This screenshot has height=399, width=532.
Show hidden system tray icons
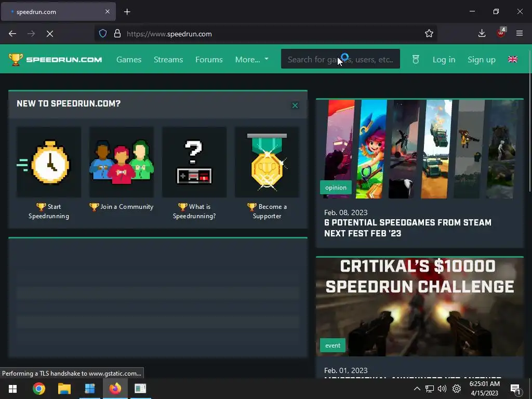click(417, 389)
